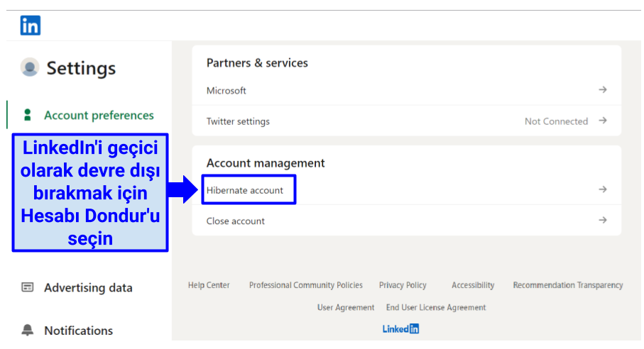Open Recommendation Transparency link
Image resolution: width=644 pixels, height=349 pixels.
tap(567, 285)
